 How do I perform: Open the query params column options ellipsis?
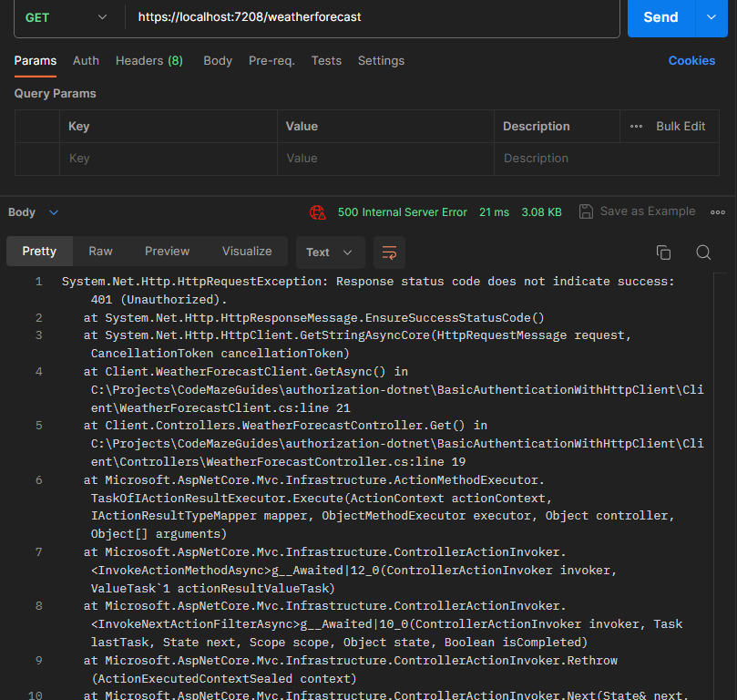pos(636,127)
